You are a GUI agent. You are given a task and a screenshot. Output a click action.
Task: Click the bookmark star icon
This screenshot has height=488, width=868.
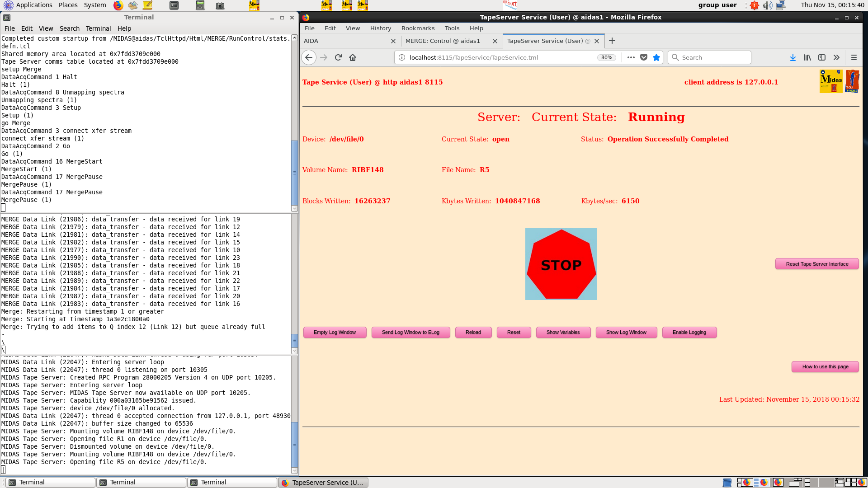pyautogui.click(x=656, y=57)
